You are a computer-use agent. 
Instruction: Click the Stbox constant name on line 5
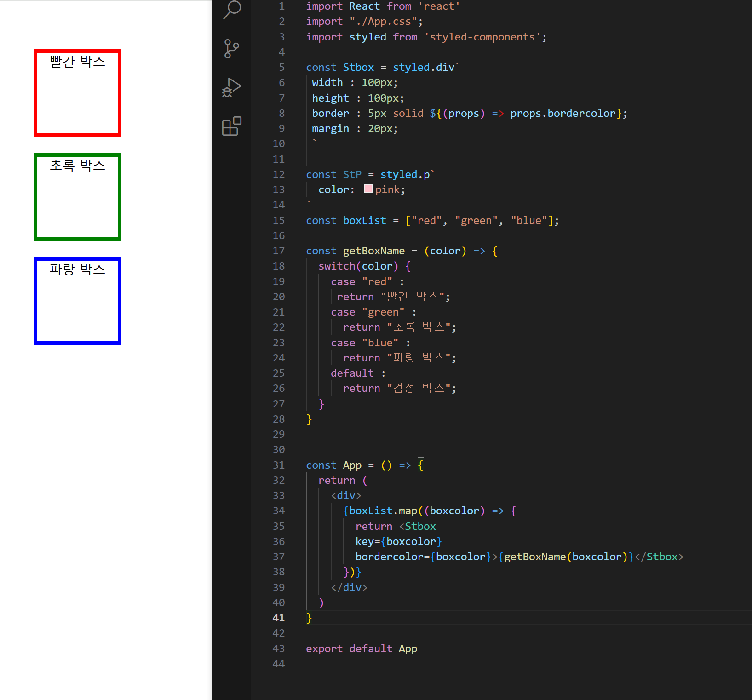(358, 67)
